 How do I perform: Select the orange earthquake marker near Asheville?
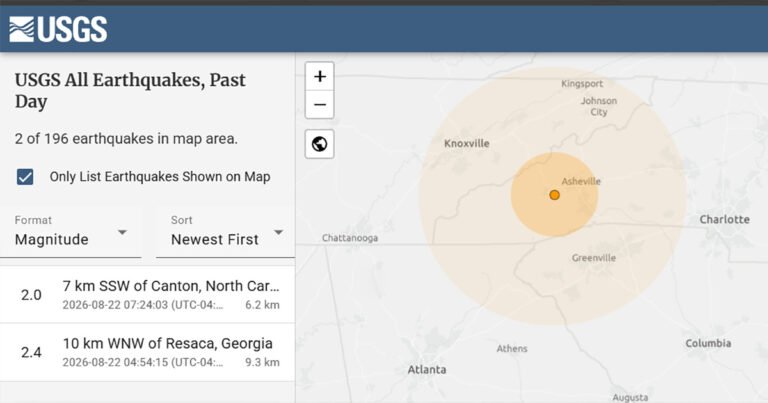(x=554, y=195)
